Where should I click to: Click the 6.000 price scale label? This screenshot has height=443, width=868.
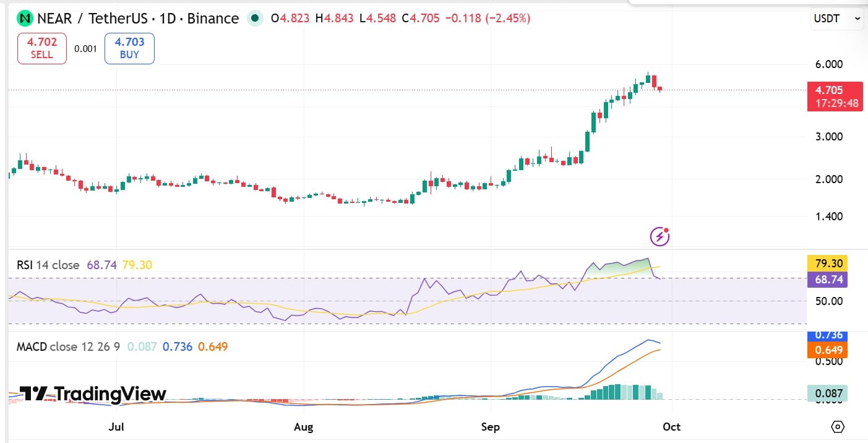point(829,64)
